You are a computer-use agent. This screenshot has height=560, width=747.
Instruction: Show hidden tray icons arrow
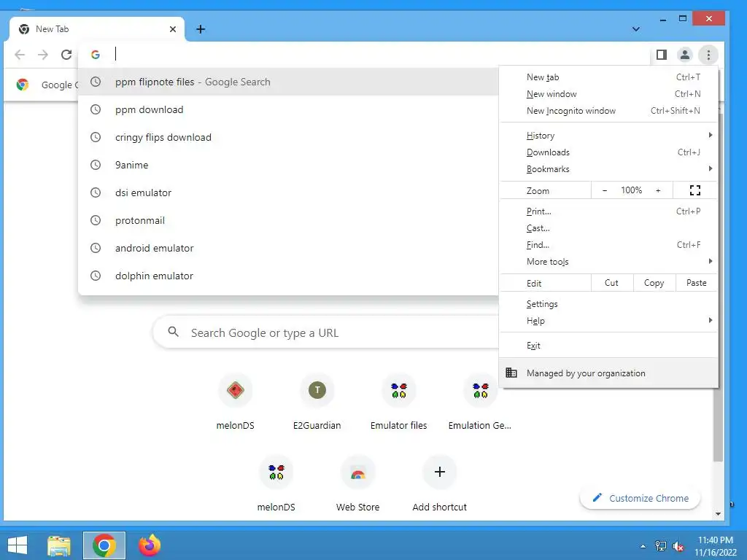point(643,546)
